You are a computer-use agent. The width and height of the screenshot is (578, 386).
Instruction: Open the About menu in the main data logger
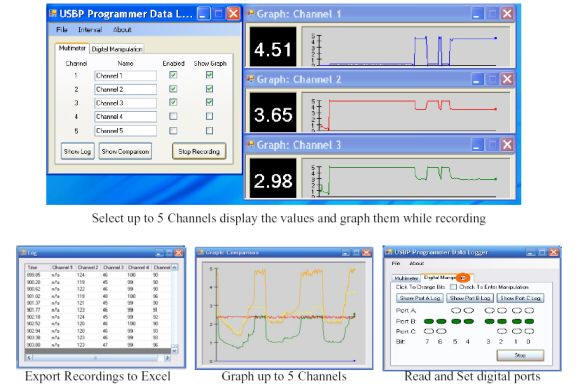pyautogui.click(x=122, y=29)
